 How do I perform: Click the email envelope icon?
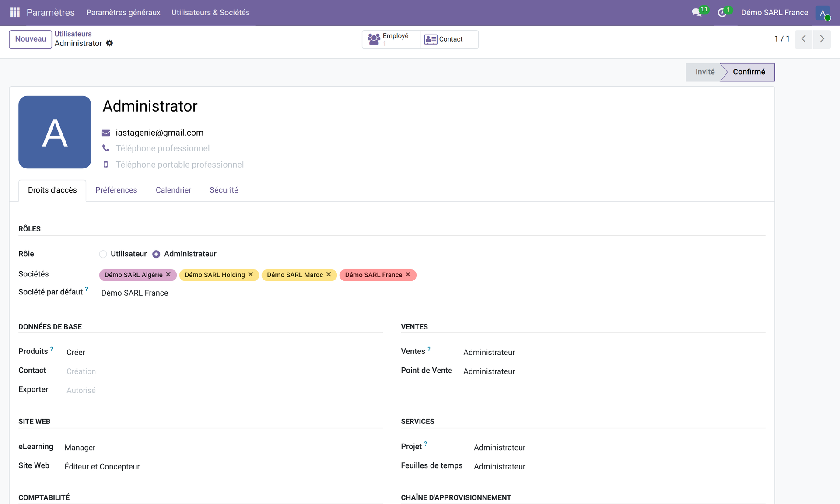(106, 133)
